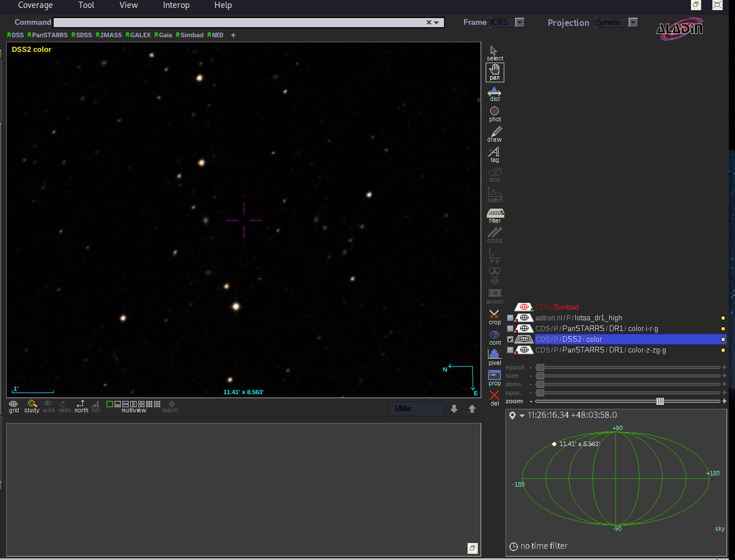This screenshot has width=735, height=560.
Task: Expand the Command history dropdown arrow
Action: tap(437, 23)
